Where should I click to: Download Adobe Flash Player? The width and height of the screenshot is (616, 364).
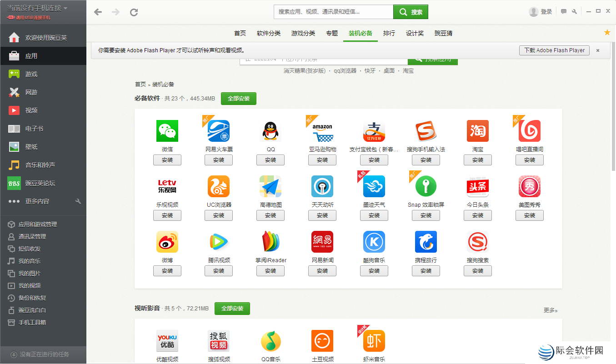pos(554,50)
